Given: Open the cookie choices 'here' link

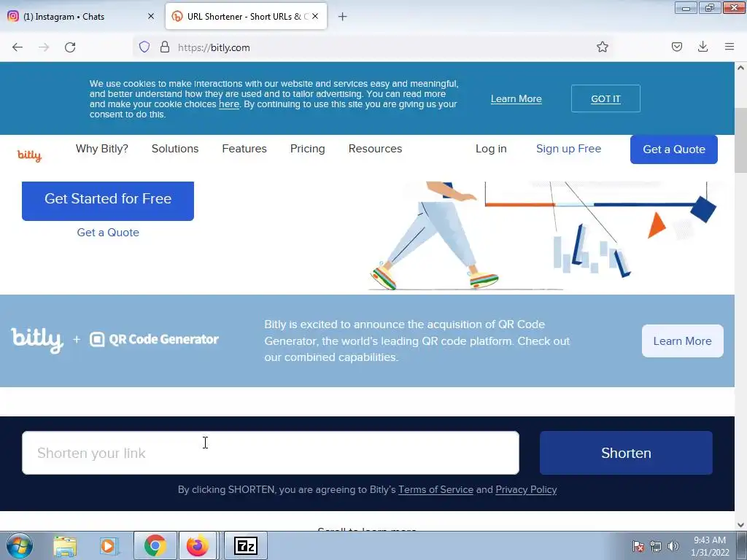Looking at the screenshot, I should tap(228, 104).
